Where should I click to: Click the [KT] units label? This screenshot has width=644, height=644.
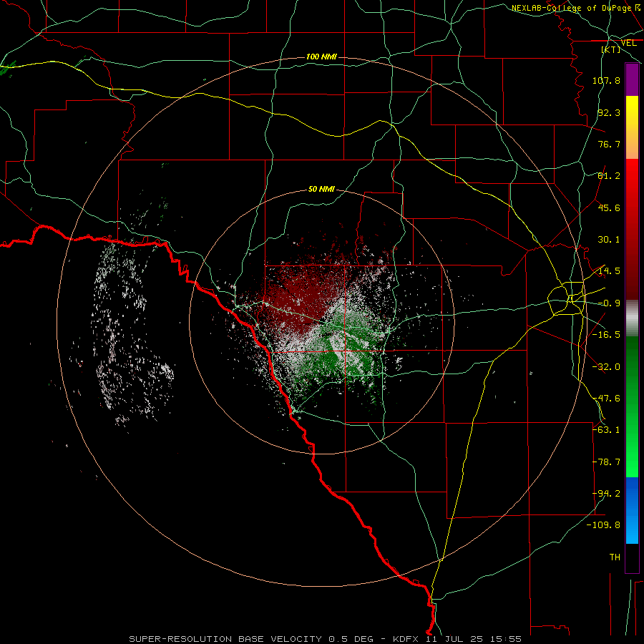coord(611,49)
